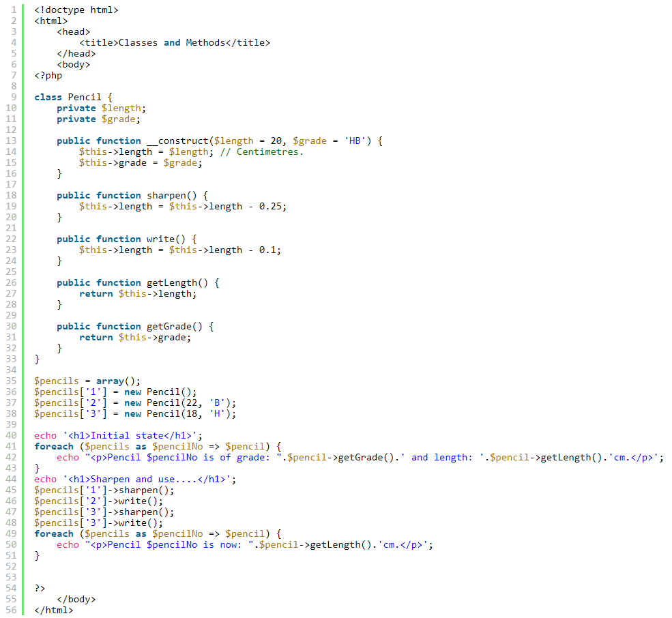The width and height of the screenshot is (672, 618).
Task: Click 'public function write()' line
Action: [127, 239]
